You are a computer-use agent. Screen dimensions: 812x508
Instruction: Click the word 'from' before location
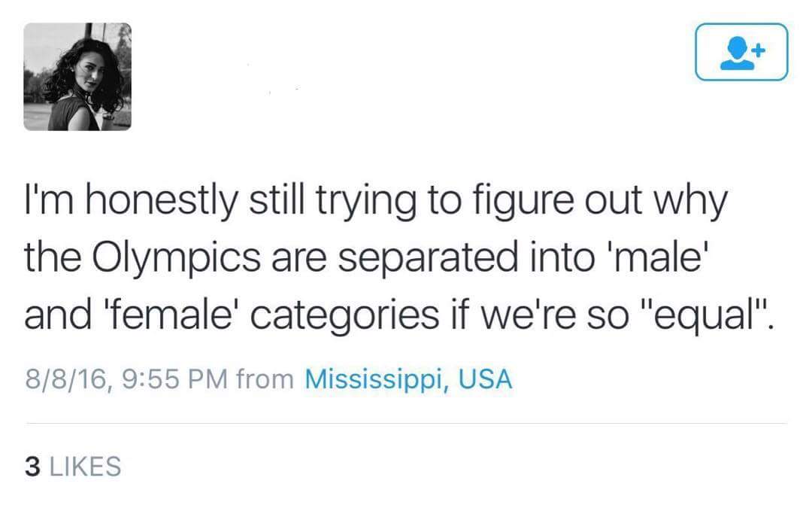[265, 379]
